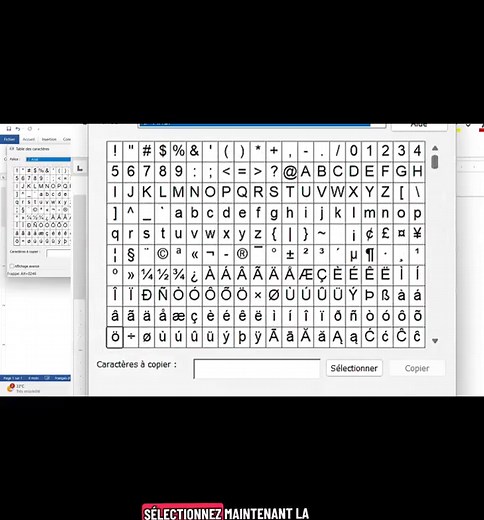Grab the character grid scrollbar thumb
484x520 pixels.
click(x=435, y=162)
